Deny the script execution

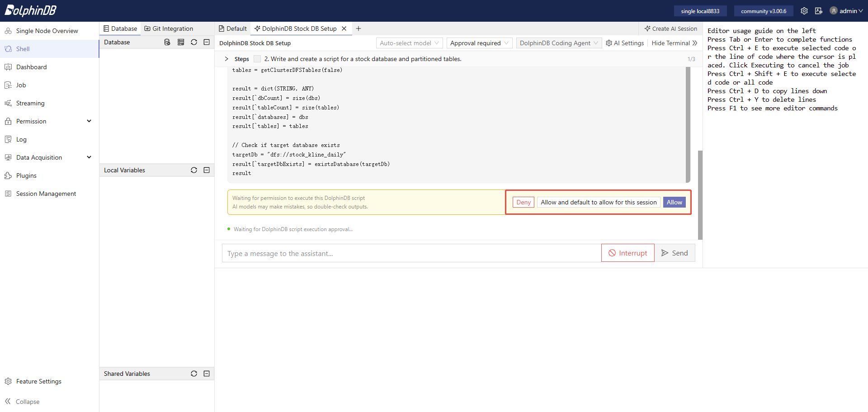click(524, 202)
